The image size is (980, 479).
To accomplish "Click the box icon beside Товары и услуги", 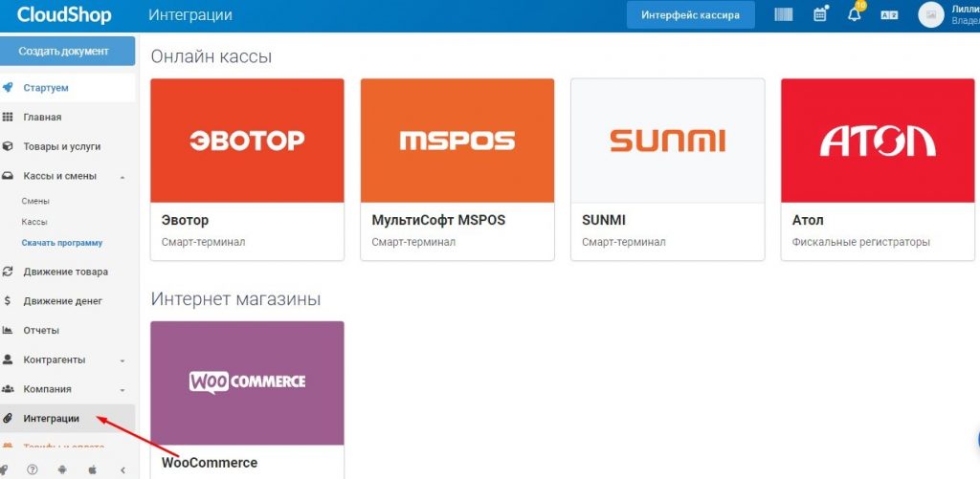I will click(8, 146).
